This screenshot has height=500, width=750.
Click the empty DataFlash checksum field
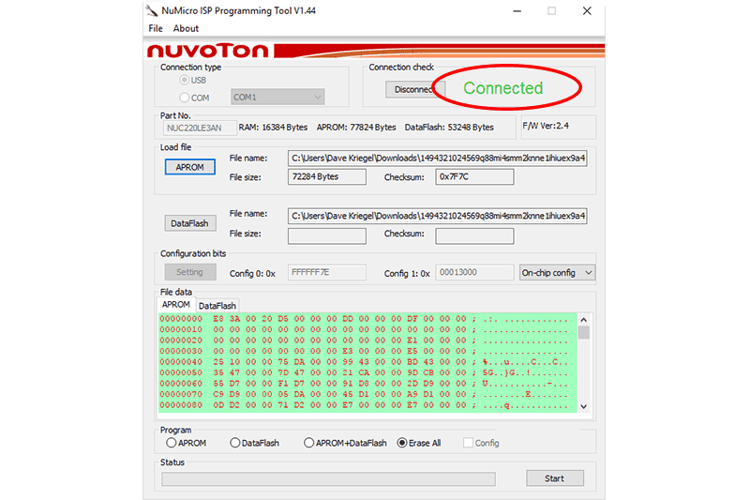click(474, 236)
